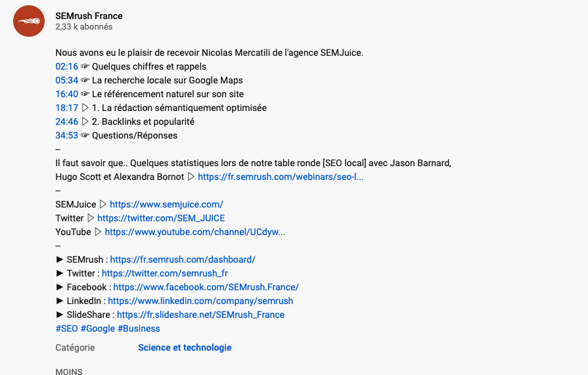This screenshot has width=588, height=375.
Task: Click the #Google hashtag
Action: (98, 328)
